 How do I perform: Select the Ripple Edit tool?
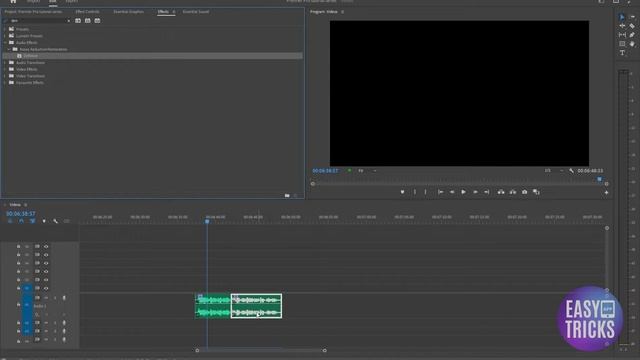pos(622,26)
